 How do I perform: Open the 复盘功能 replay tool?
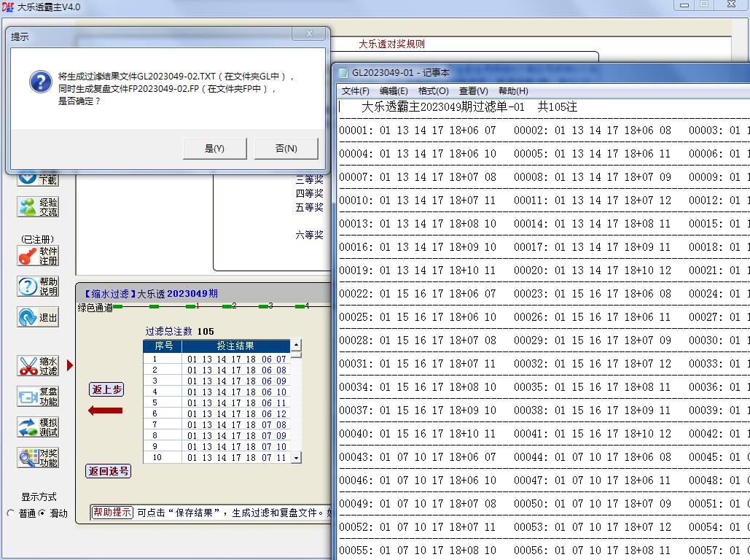coord(38,397)
